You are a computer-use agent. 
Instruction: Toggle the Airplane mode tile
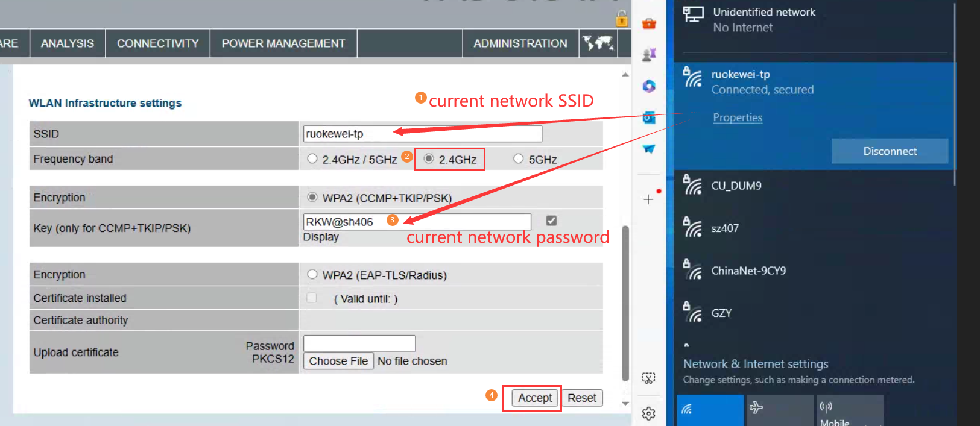coord(780,410)
